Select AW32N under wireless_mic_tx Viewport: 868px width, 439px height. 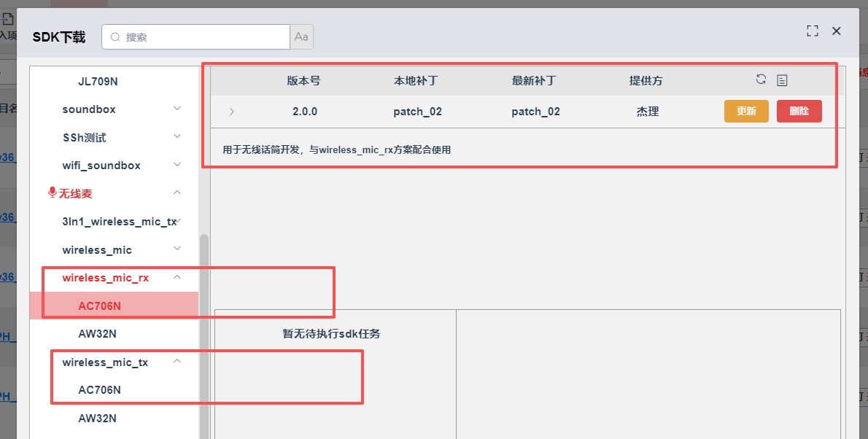click(98, 418)
